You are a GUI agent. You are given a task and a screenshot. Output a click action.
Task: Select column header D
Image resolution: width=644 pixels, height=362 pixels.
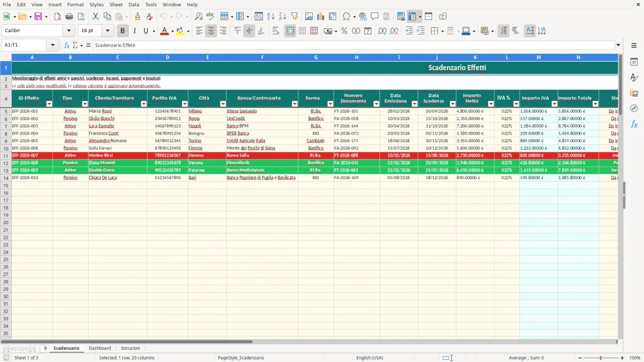[167, 57]
